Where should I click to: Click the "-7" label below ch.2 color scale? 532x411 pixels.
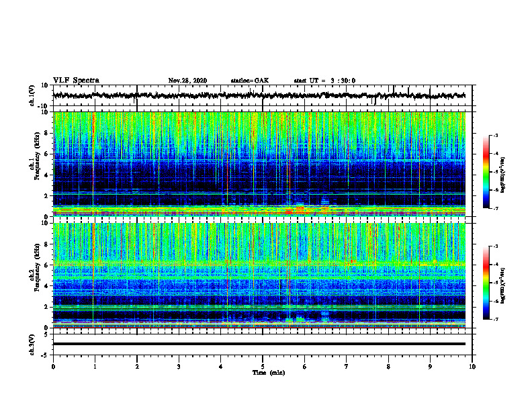coord(495,319)
